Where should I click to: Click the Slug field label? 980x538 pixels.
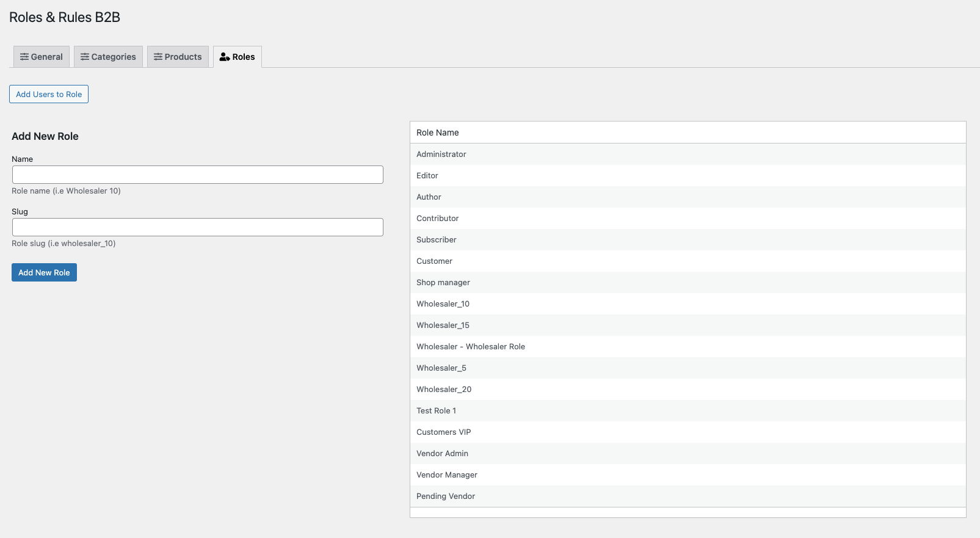click(20, 212)
